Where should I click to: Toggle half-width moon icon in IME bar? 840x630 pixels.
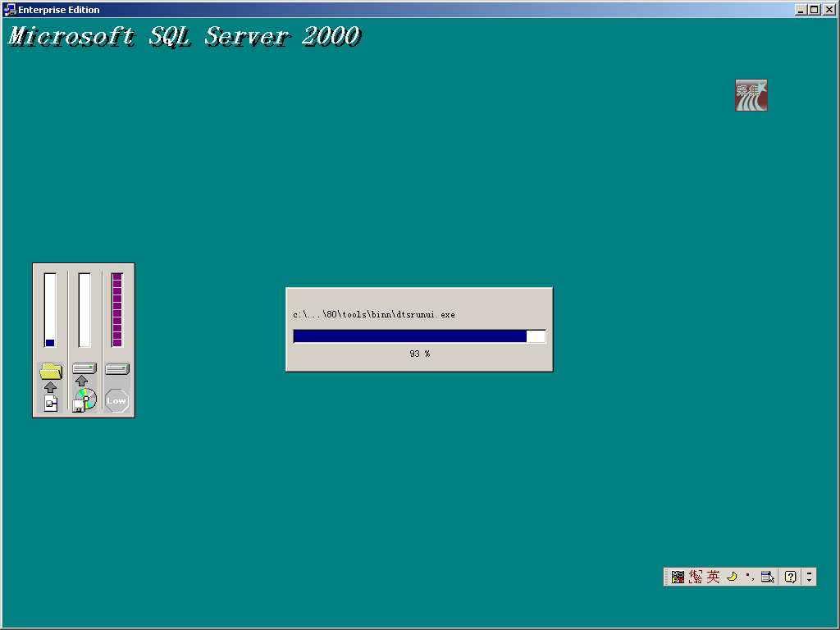[x=732, y=577]
